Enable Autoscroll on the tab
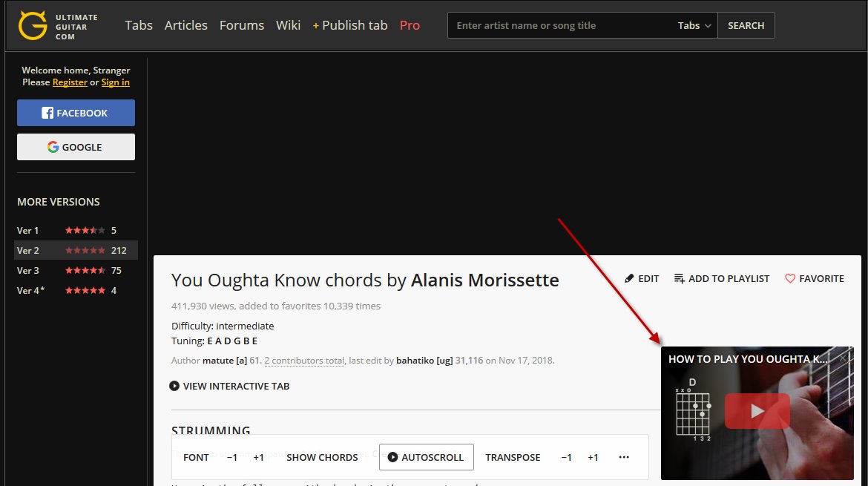868x486 pixels. pos(426,457)
